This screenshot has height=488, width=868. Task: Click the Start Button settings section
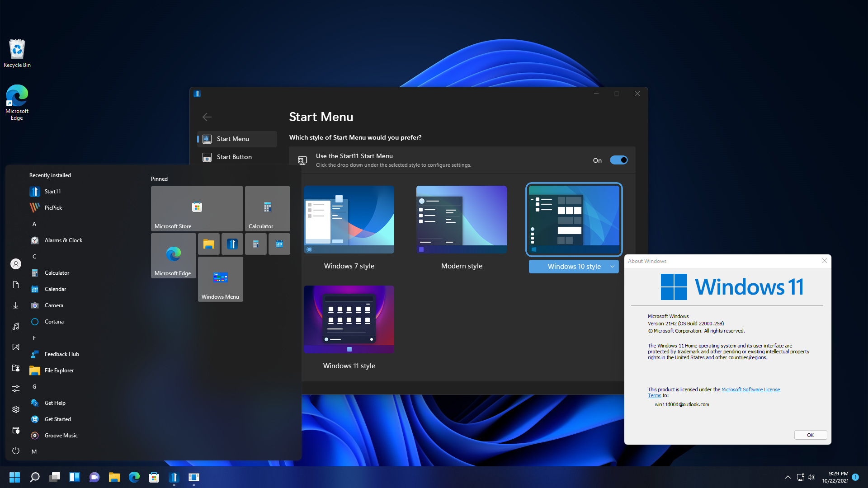(x=234, y=157)
